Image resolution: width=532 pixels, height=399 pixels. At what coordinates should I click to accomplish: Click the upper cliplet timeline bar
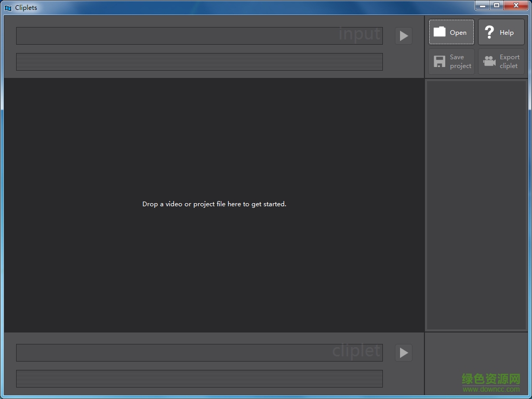[199, 353]
